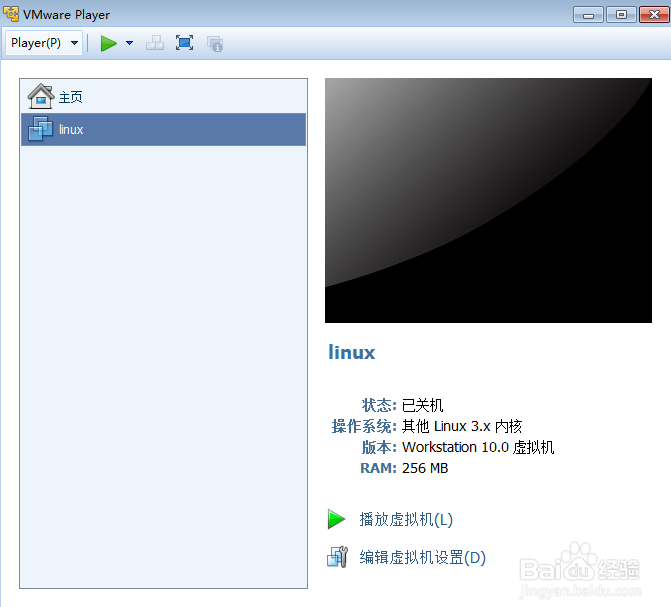Click the Send Ctrl+Alt+Del toolbar icon

click(x=155, y=43)
